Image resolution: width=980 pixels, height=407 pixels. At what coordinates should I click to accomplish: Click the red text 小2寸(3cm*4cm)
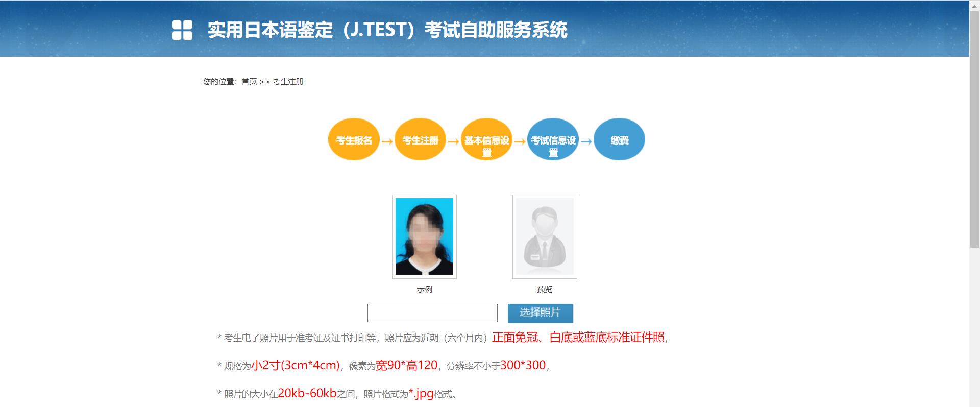(296, 365)
